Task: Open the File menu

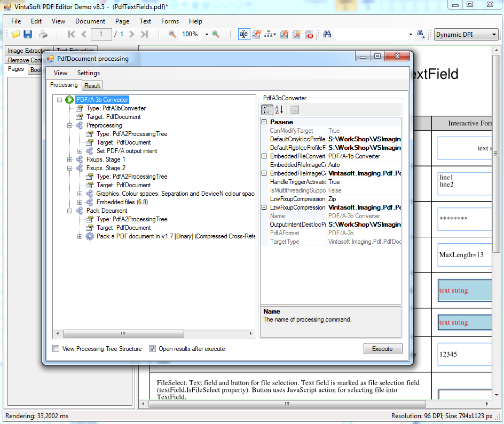Action: (x=16, y=21)
